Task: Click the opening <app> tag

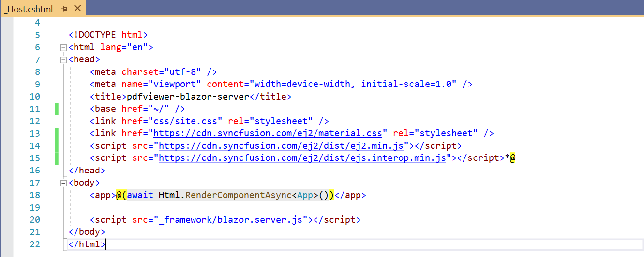Action: coord(103,195)
